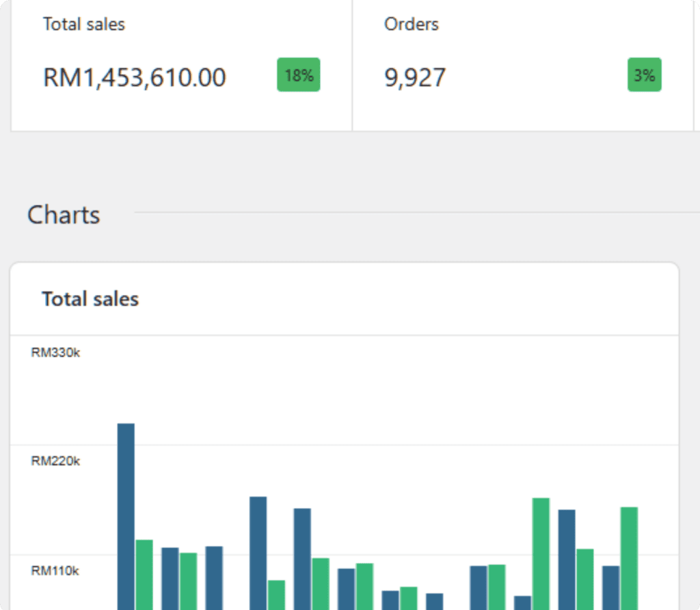Screen dimensions: 700x610
Task: Click the 9,927 orders count
Action: click(x=415, y=78)
